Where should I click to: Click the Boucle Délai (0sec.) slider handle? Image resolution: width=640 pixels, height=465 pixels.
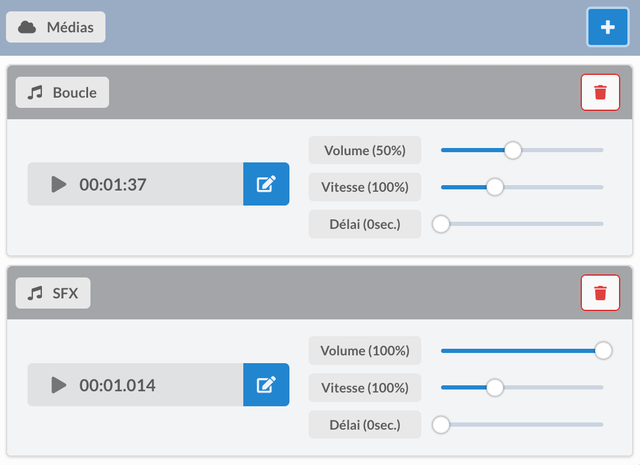(x=441, y=224)
